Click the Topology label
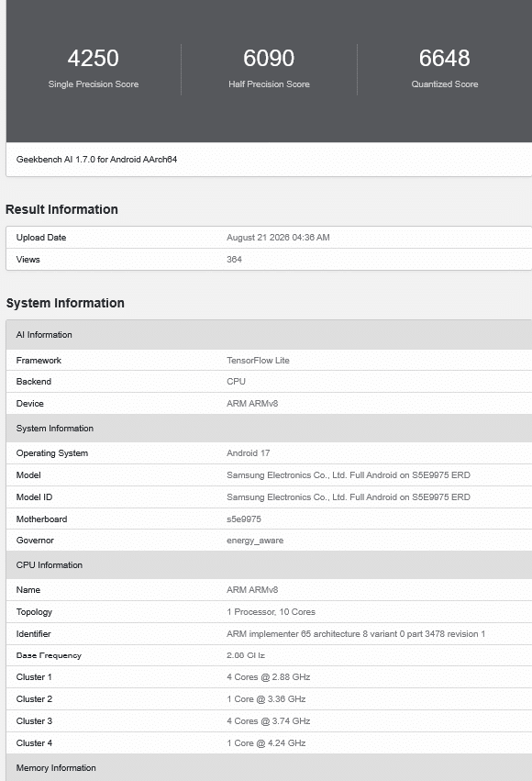Viewport: 532px width, 781px height. [x=34, y=611]
